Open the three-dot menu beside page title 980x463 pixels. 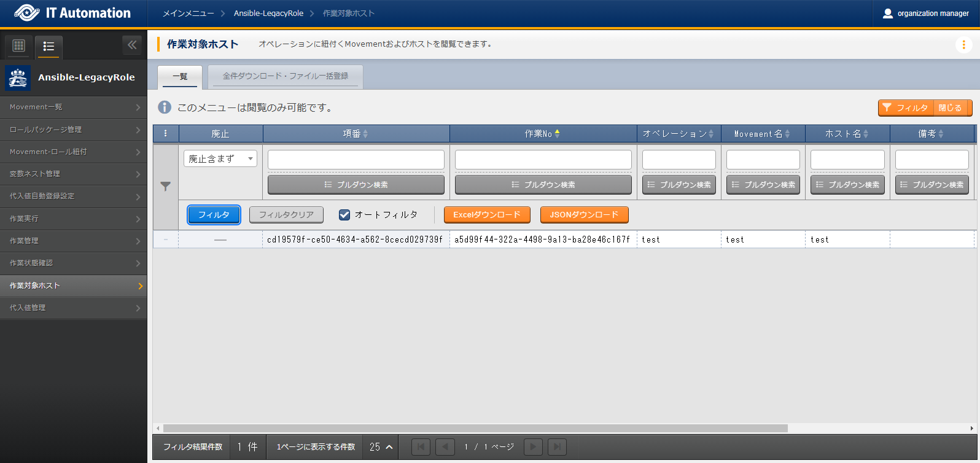[x=963, y=44]
